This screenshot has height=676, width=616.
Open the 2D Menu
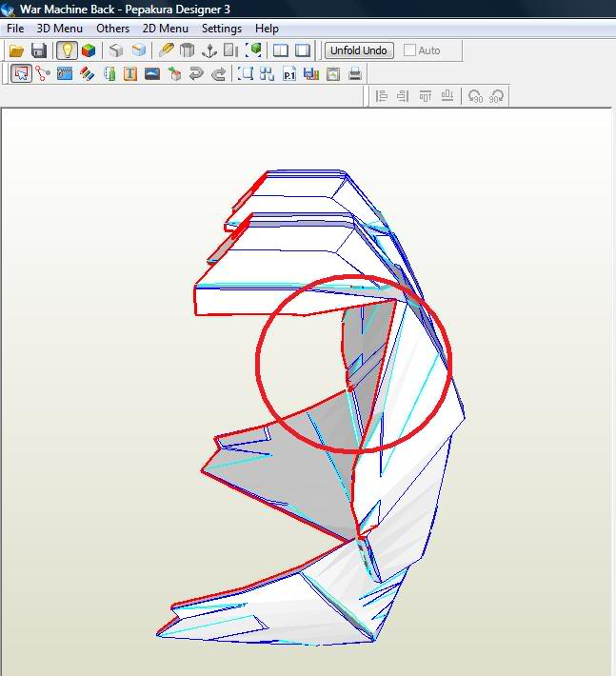pyautogui.click(x=165, y=29)
